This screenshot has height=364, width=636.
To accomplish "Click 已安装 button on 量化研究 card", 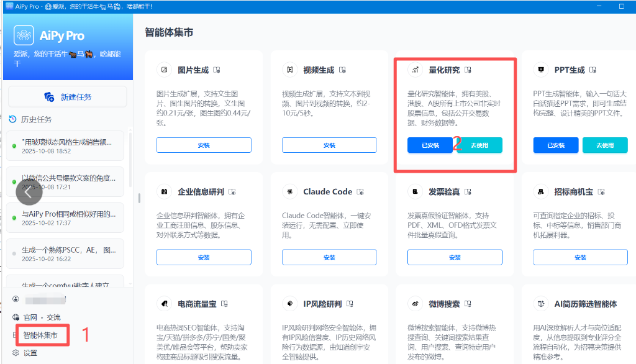I will click(430, 145).
